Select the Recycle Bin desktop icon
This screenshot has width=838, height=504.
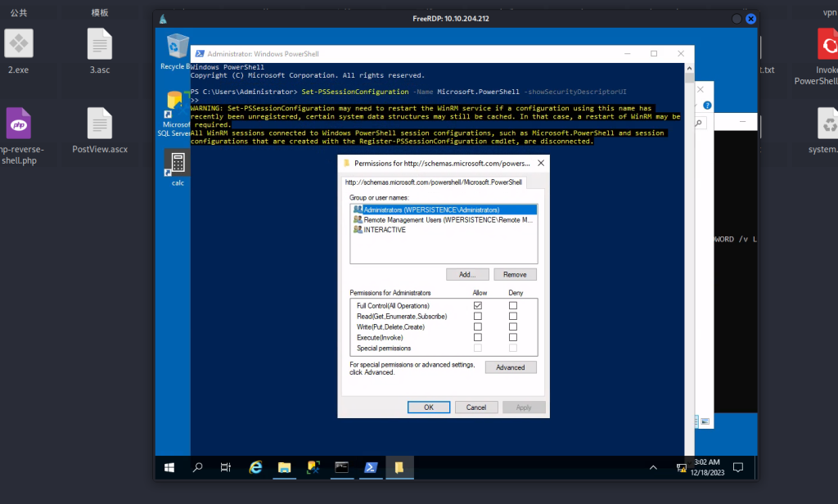[177, 52]
